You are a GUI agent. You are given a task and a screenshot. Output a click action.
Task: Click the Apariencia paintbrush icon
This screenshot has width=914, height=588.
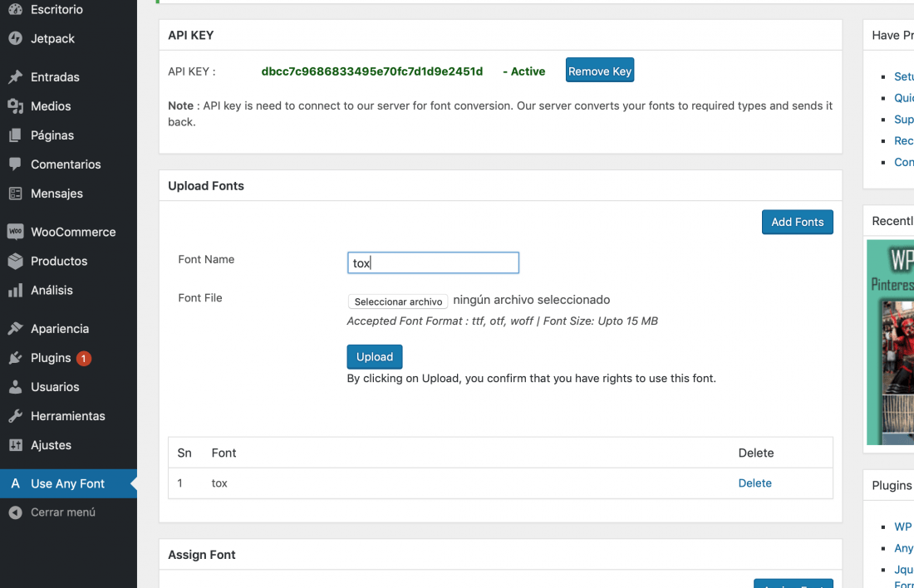(16, 329)
